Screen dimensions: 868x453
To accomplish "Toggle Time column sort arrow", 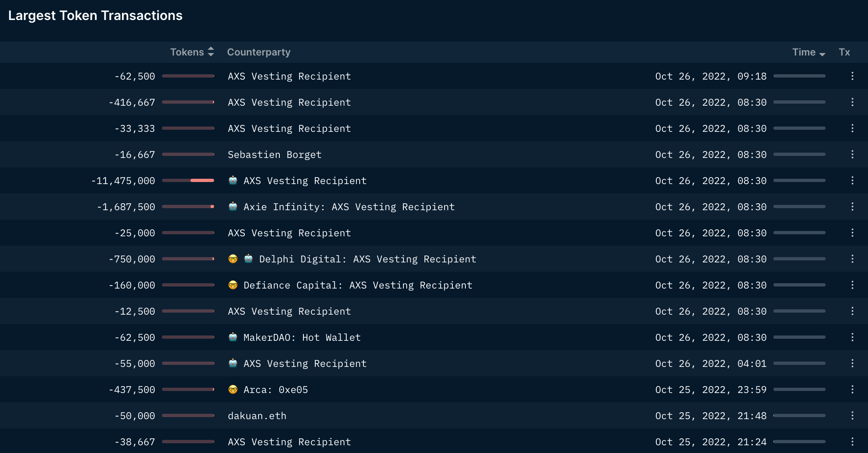I will (822, 53).
